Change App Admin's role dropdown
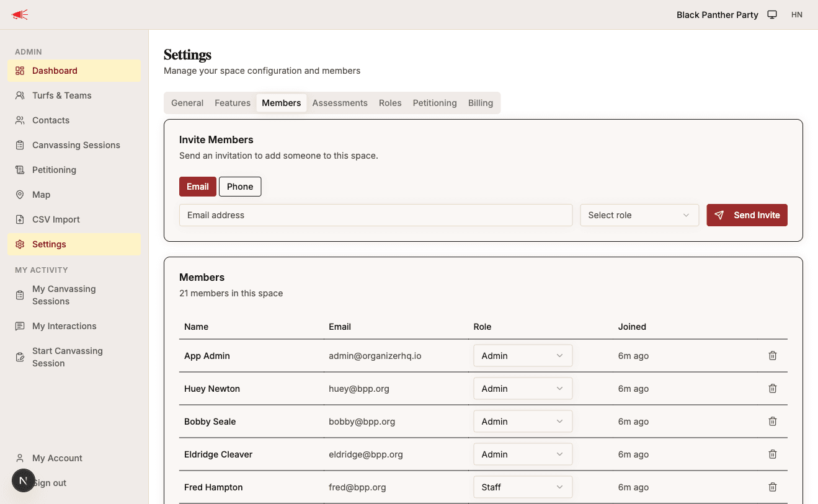The width and height of the screenshot is (818, 504). point(523,356)
